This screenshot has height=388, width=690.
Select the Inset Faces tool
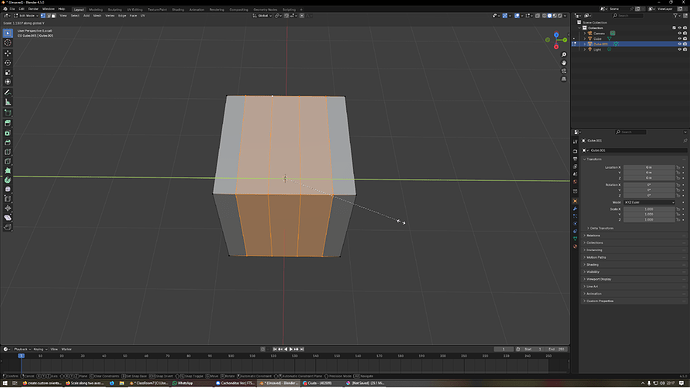(7, 133)
